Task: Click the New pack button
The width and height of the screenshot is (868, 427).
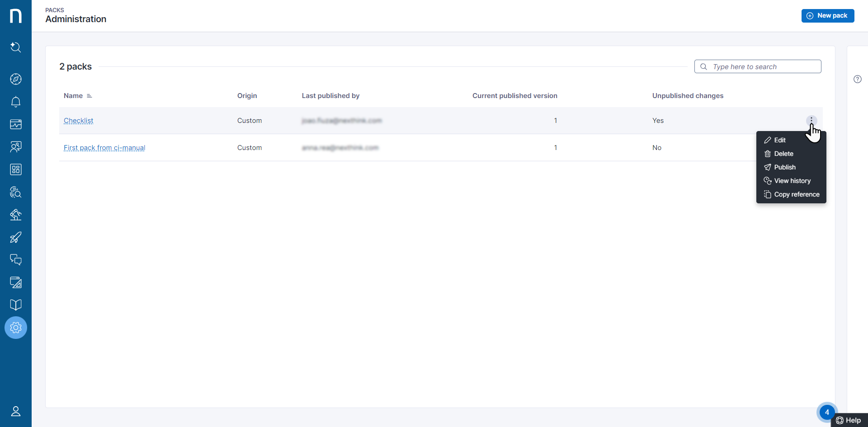Action: pyautogui.click(x=827, y=15)
